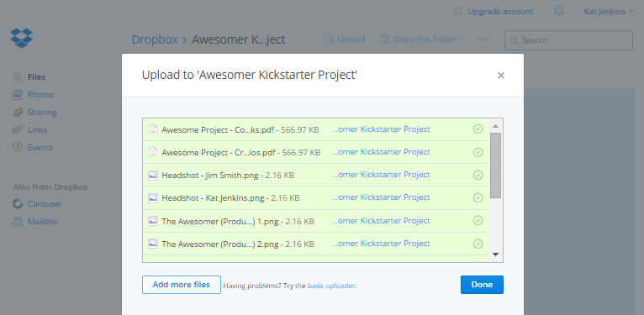The height and width of the screenshot is (315, 644).
Task: Click image icon for Headshot - Jim Smith.png
Action: coord(153,175)
